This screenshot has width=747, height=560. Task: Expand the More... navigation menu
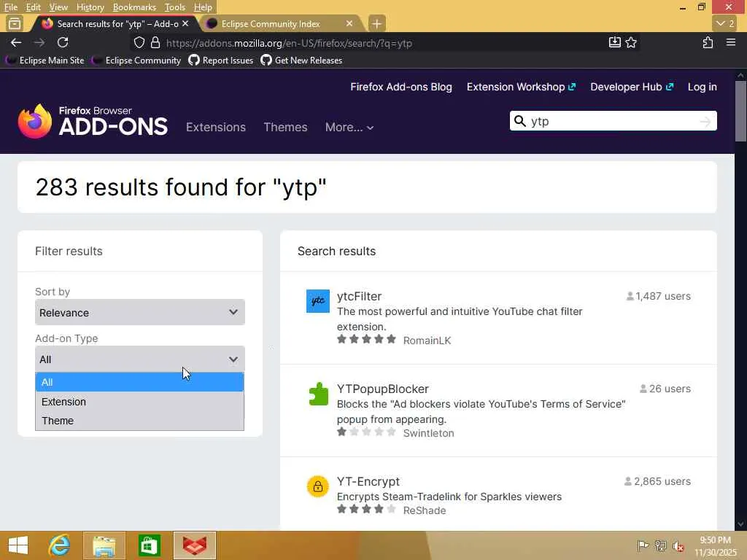[x=349, y=127]
